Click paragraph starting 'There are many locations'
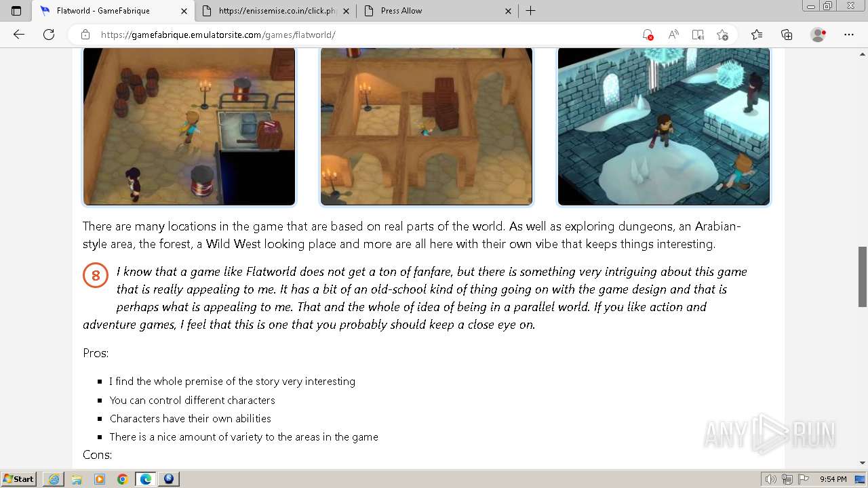The width and height of the screenshot is (868, 488). [x=412, y=235]
